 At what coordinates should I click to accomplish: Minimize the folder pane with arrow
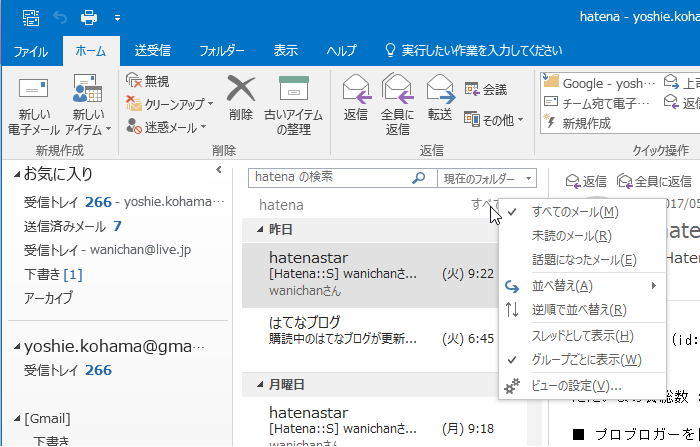coord(219,170)
